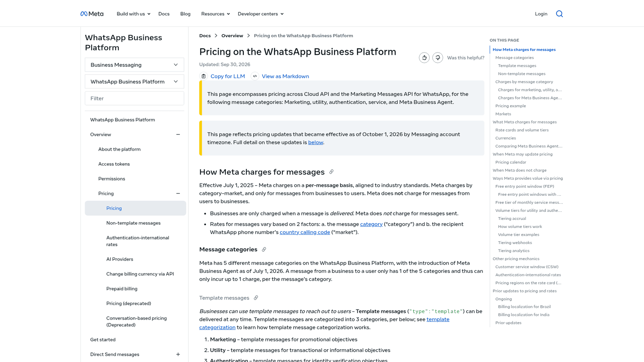Open the Developer centers menu
This screenshot has width=644, height=362.
[261, 14]
